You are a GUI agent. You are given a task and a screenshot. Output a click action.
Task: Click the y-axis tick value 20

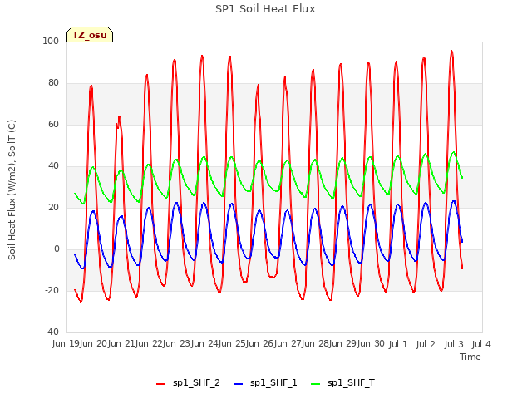tap(53, 207)
